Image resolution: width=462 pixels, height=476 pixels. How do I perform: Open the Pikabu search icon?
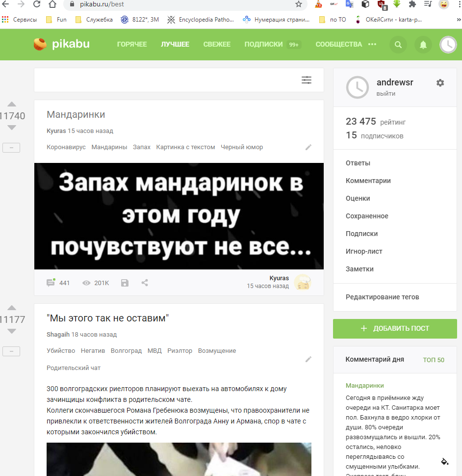(x=398, y=45)
